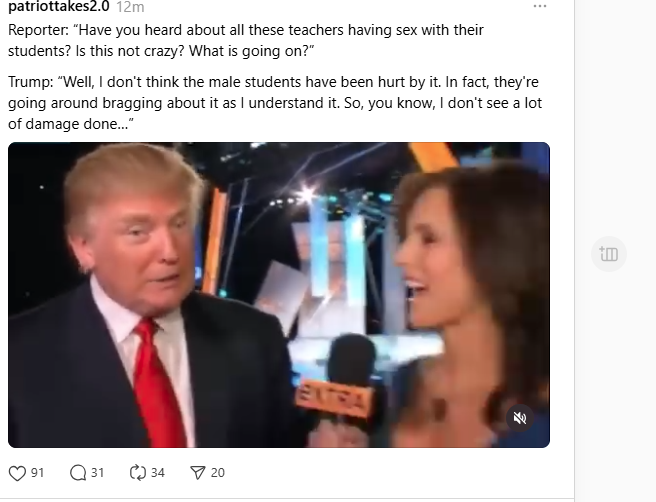This screenshot has height=502, width=656.
Task: Click the add column icon on right
Action: coord(609,254)
